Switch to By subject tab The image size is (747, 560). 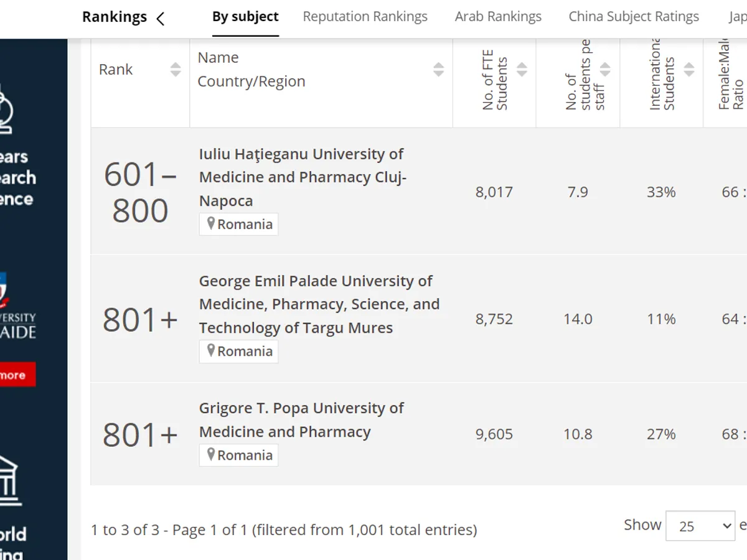pos(245,17)
